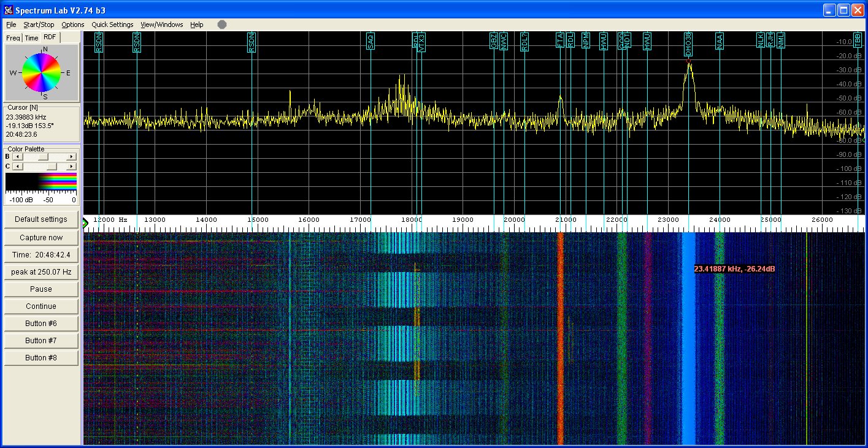This screenshot has height=448, width=868.
Task: Click the GBZ station marker label
Action: tap(494, 42)
